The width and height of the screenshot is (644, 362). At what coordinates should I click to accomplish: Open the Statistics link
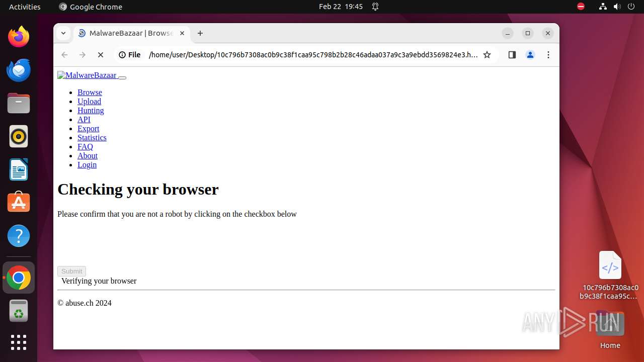click(x=92, y=138)
